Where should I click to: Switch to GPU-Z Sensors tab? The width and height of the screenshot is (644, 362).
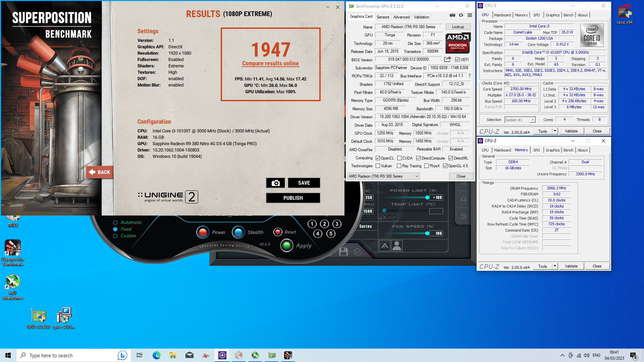(x=383, y=17)
